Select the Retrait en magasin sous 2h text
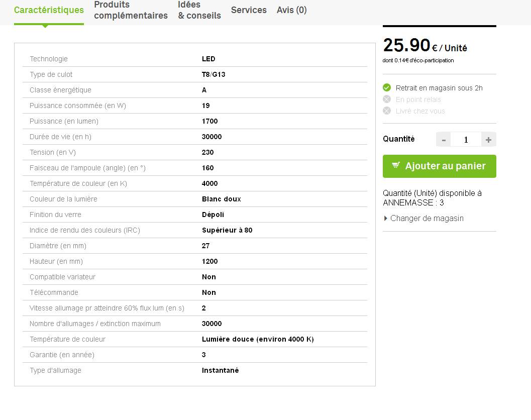Viewport: 531px width, 420px height. click(439, 88)
